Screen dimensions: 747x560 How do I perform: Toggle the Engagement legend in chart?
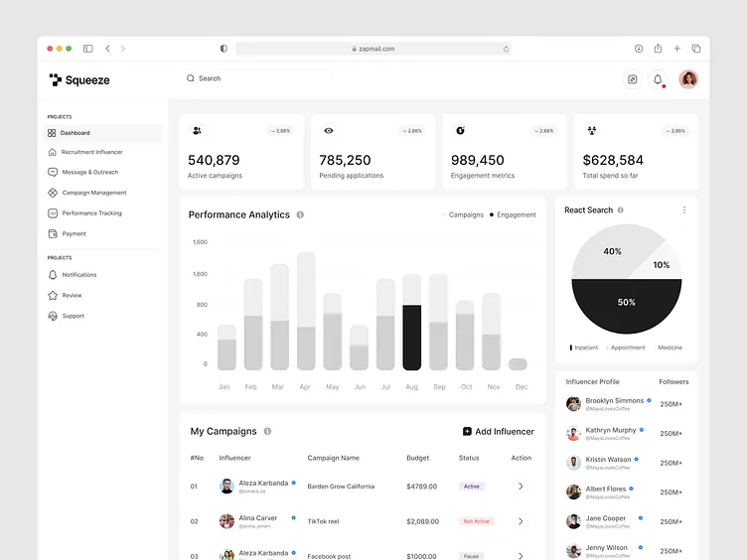coord(513,214)
